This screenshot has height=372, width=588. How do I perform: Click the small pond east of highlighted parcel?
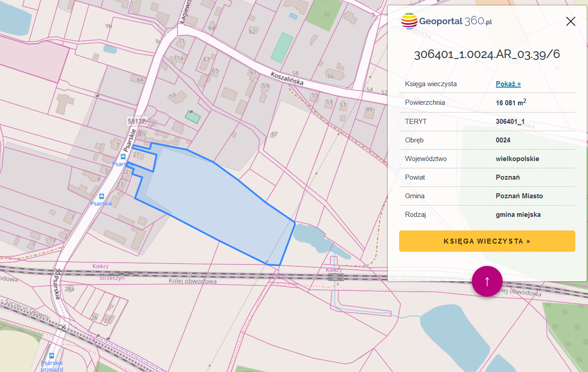click(x=309, y=235)
